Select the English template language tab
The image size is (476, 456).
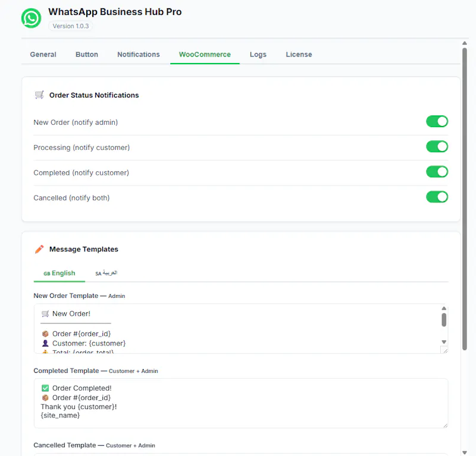[59, 273]
